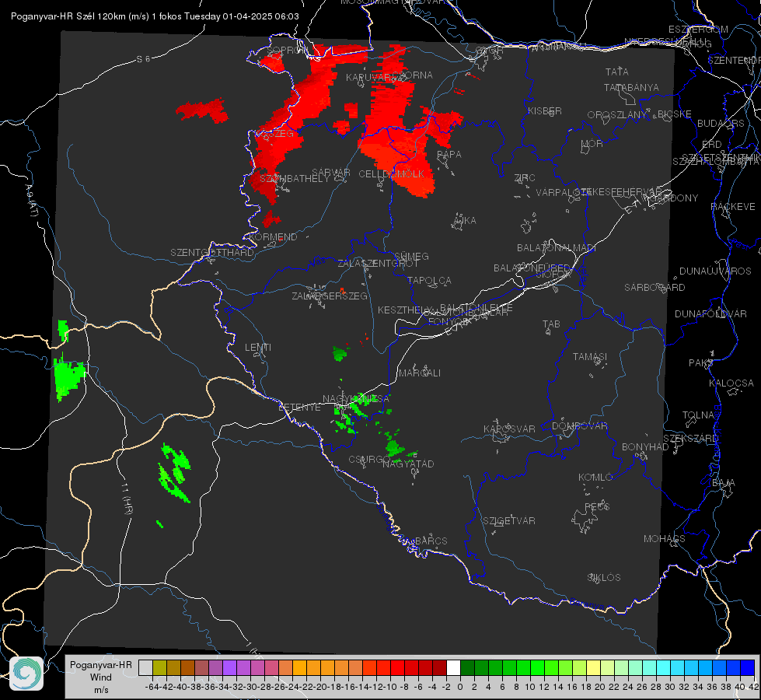
Task: Click the SZENTGOTTHARD city label
Action: (x=212, y=253)
